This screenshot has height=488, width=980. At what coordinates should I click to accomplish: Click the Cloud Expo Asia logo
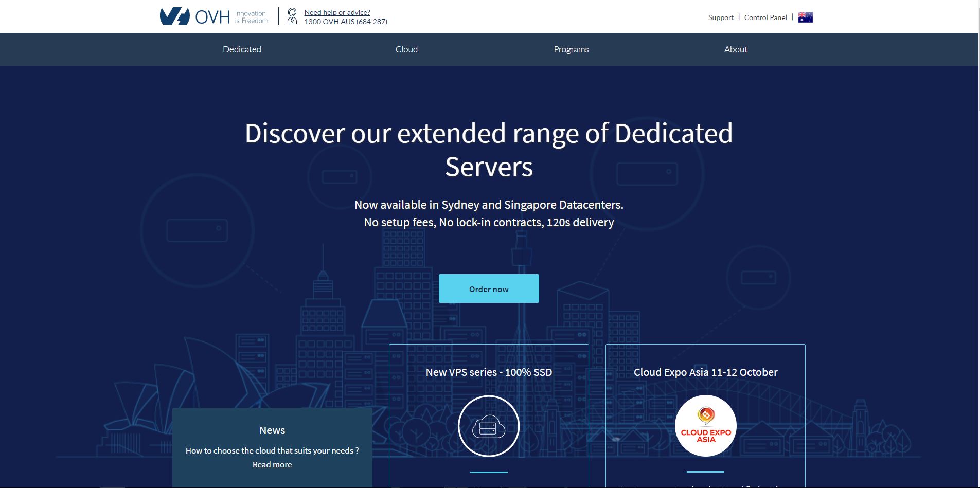click(x=706, y=426)
